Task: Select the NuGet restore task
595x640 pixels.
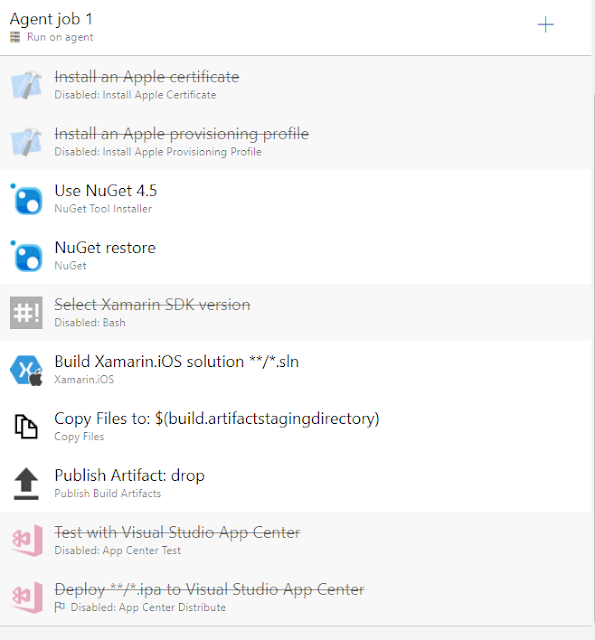Action: point(295,256)
